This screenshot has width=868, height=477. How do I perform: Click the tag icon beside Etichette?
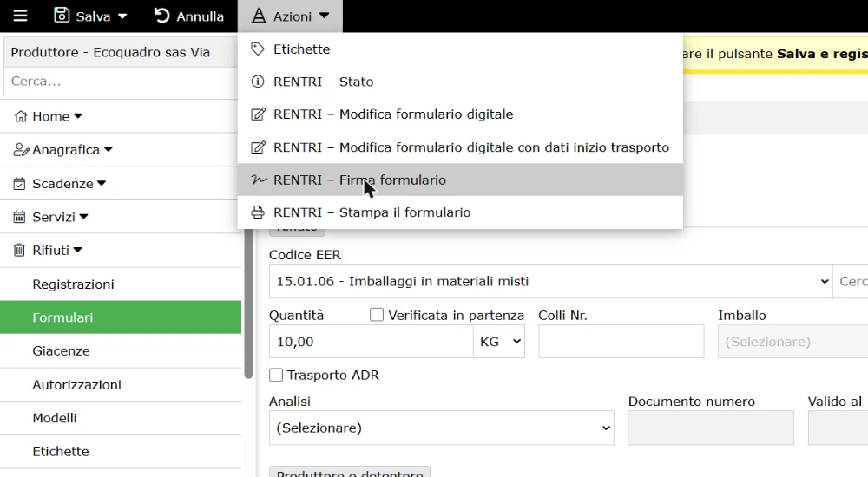click(x=258, y=49)
